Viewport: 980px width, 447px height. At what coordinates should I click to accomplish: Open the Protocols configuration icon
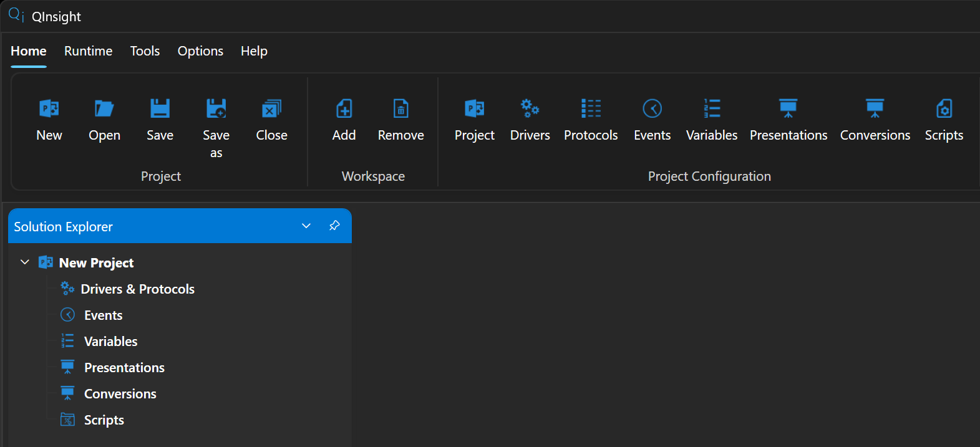click(591, 108)
